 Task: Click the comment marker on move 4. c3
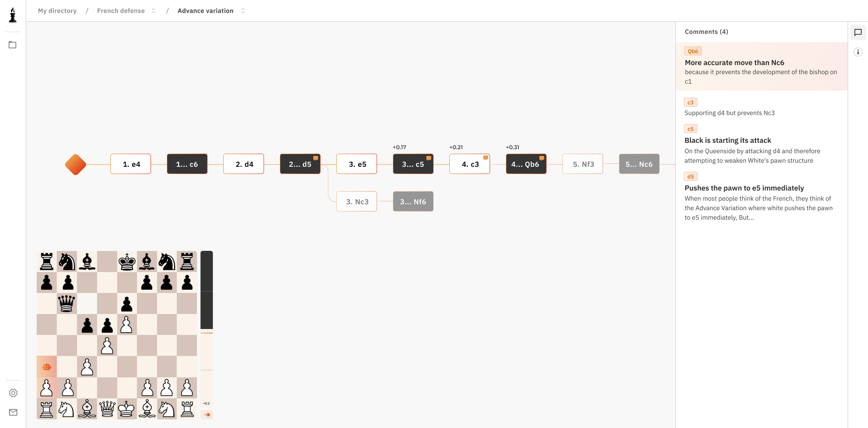click(x=486, y=158)
